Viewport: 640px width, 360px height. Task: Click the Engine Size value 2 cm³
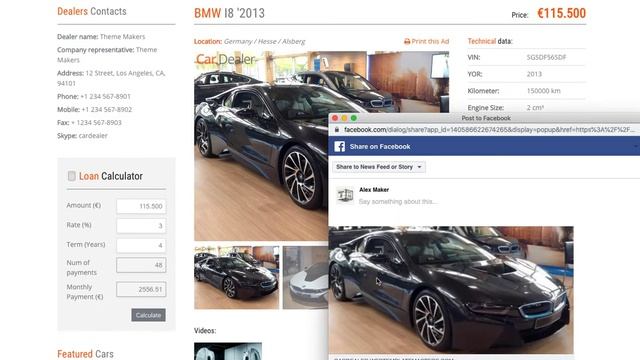[x=535, y=108]
